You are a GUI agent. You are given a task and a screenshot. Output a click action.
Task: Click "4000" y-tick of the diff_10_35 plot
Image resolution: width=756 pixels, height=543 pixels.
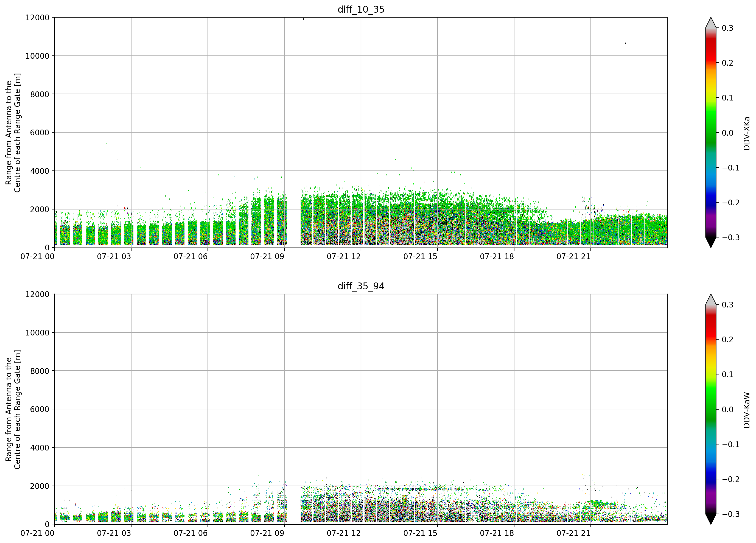(x=40, y=171)
